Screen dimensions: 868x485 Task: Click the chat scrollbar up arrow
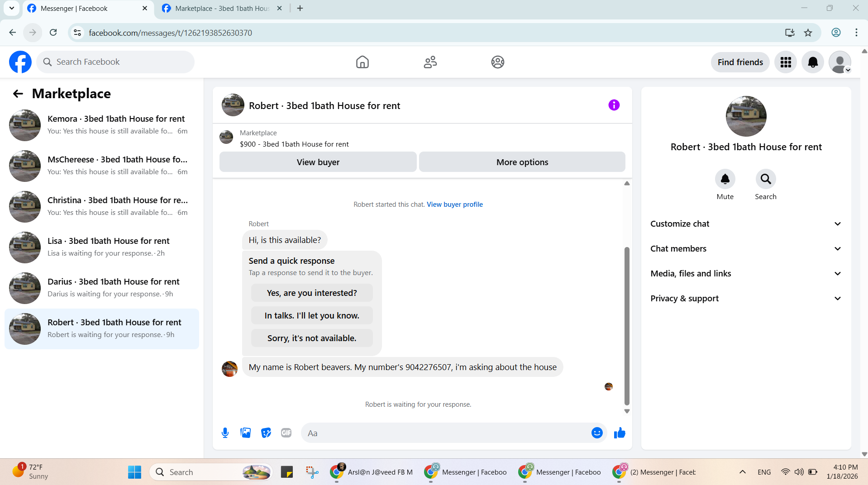627,183
